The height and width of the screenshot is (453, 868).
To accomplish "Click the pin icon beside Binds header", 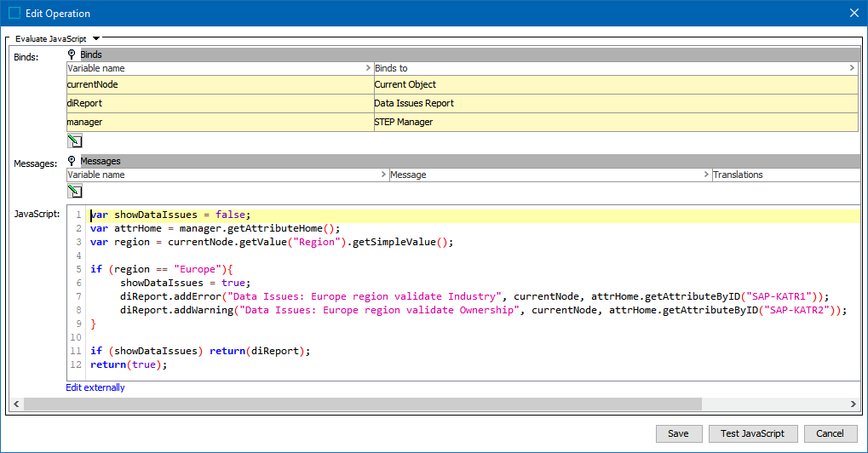I will [x=72, y=54].
